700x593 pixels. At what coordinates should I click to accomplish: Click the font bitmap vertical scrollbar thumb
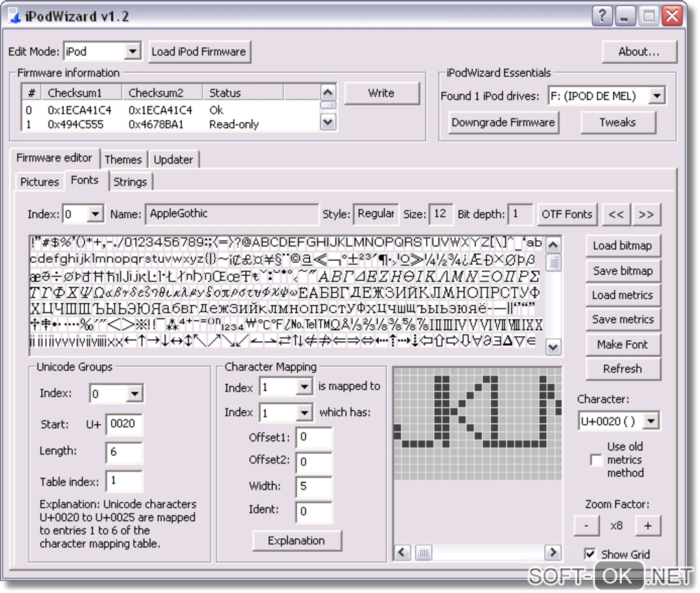554,263
